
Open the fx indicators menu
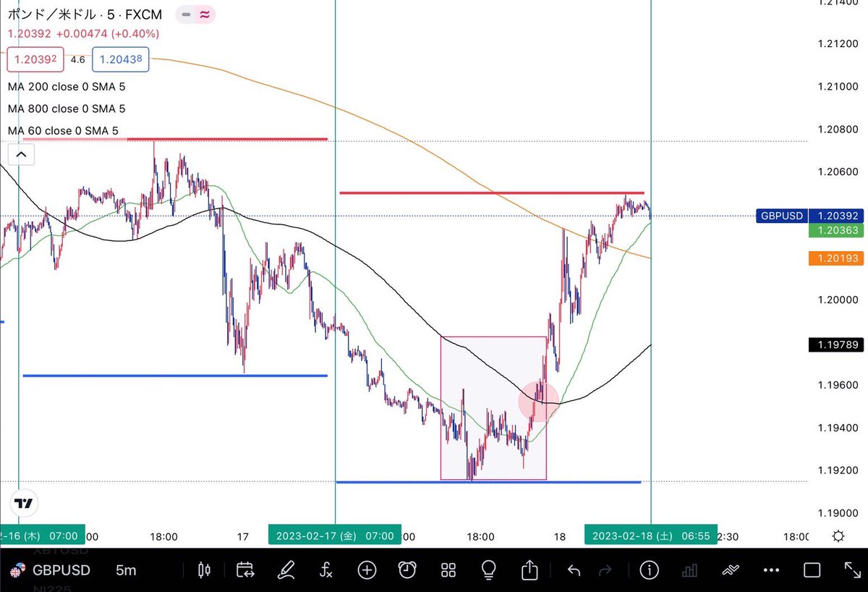point(326,570)
